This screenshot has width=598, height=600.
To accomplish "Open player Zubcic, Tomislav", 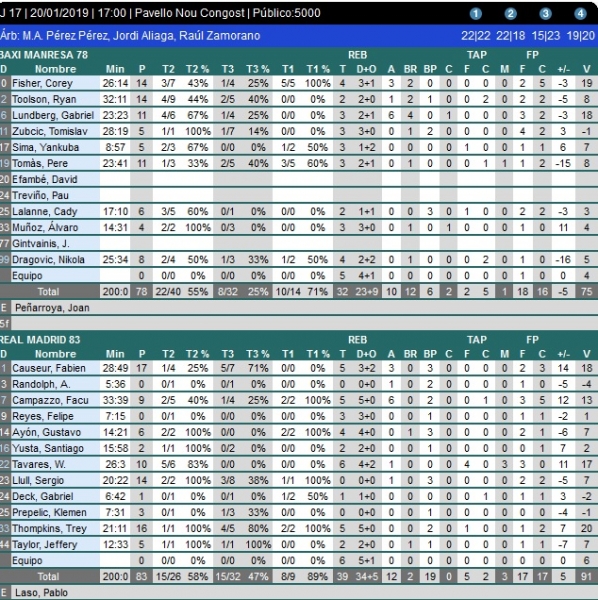I will tap(50, 132).
